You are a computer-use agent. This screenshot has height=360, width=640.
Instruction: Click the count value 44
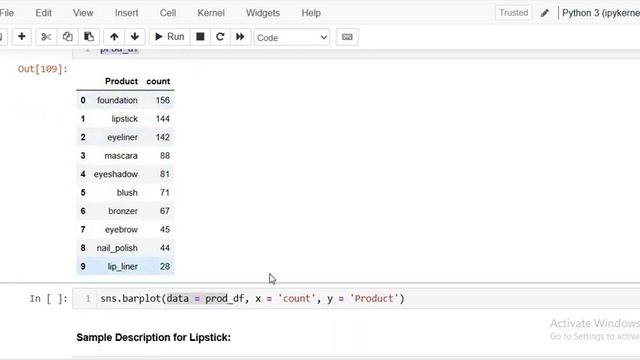coord(164,248)
